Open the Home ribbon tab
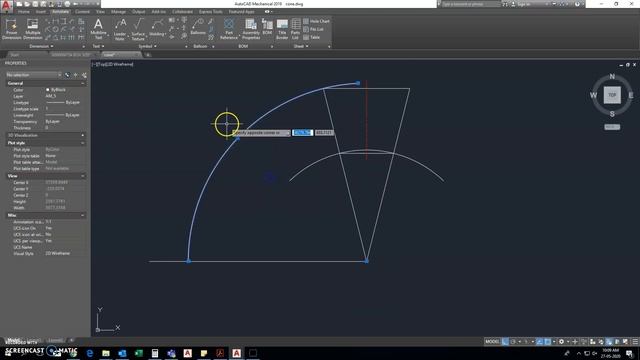The image size is (640, 360). point(23,12)
